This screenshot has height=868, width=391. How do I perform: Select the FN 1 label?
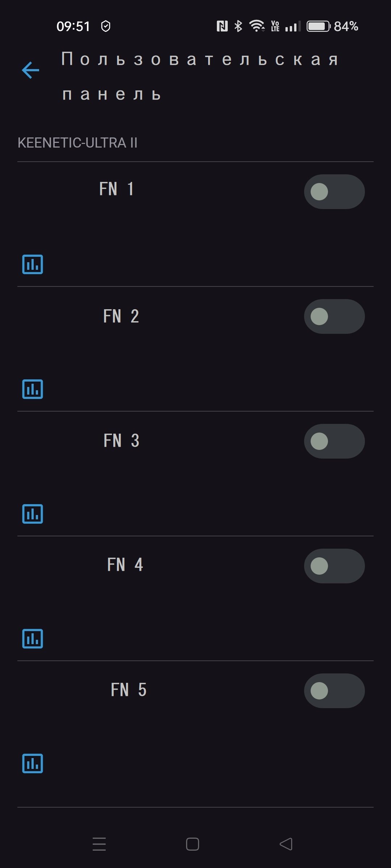click(x=117, y=189)
